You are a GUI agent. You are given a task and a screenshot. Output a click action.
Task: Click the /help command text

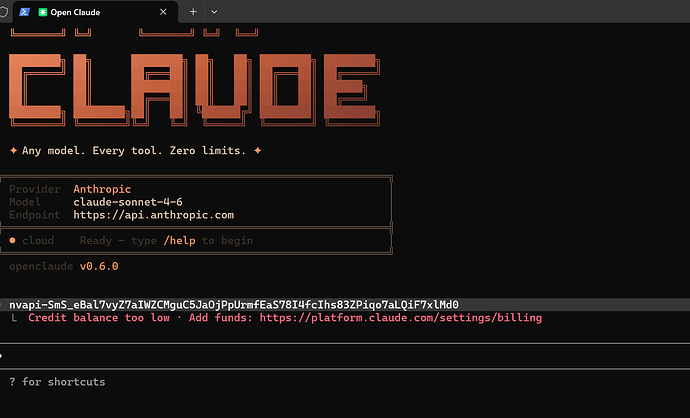click(180, 241)
